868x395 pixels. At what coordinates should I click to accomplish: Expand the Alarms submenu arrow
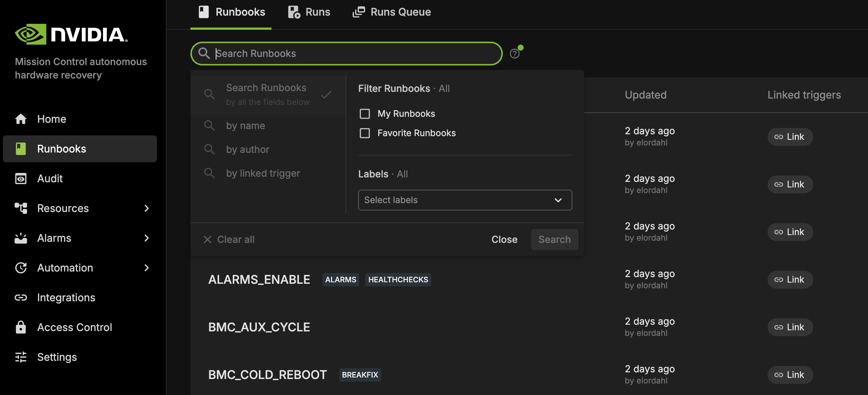[147, 238]
